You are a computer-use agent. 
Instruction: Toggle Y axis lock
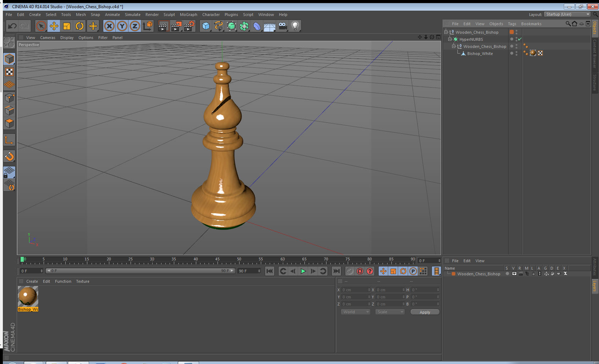[x=122, y=26]
